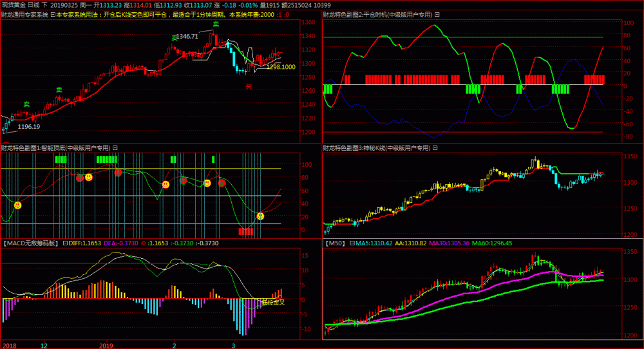
Task: Click the 1346.71 peak price label
Action: pyautogui.click(x=187, y=37)
